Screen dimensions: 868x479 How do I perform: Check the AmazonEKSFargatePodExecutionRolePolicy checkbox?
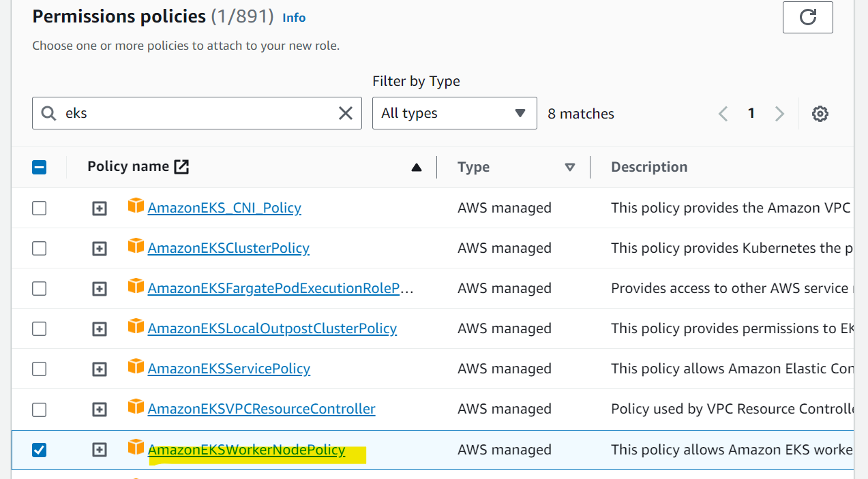tap(40, 288)
